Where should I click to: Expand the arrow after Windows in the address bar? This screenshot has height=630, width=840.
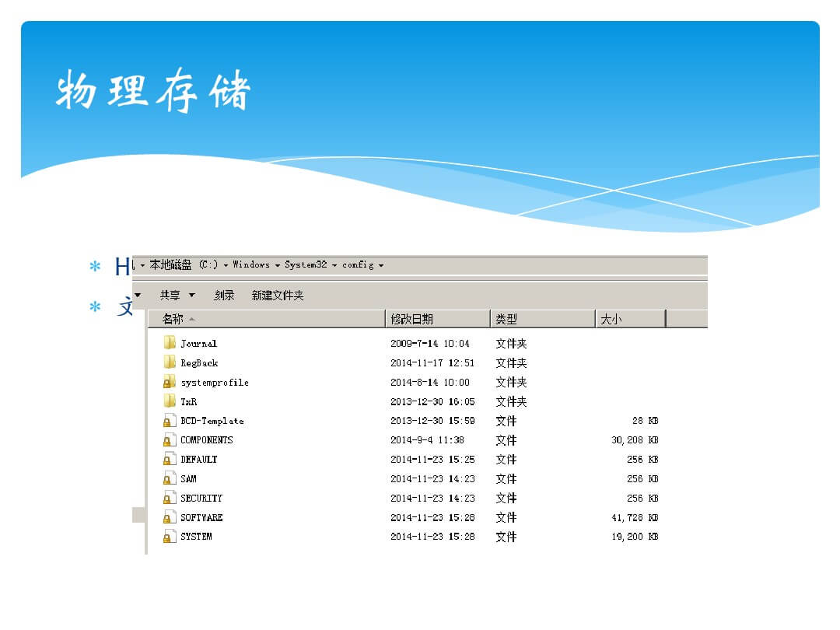[x=277, y=265]
